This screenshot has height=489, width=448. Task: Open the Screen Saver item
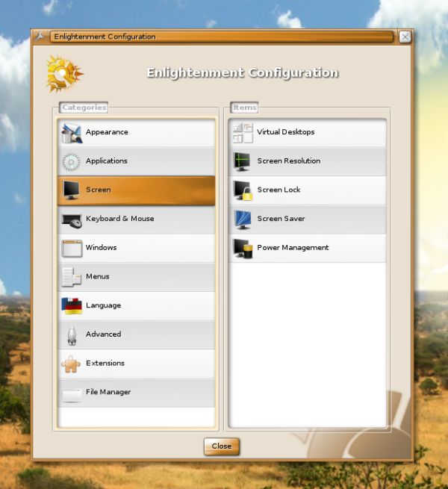[x=308, y=219]
